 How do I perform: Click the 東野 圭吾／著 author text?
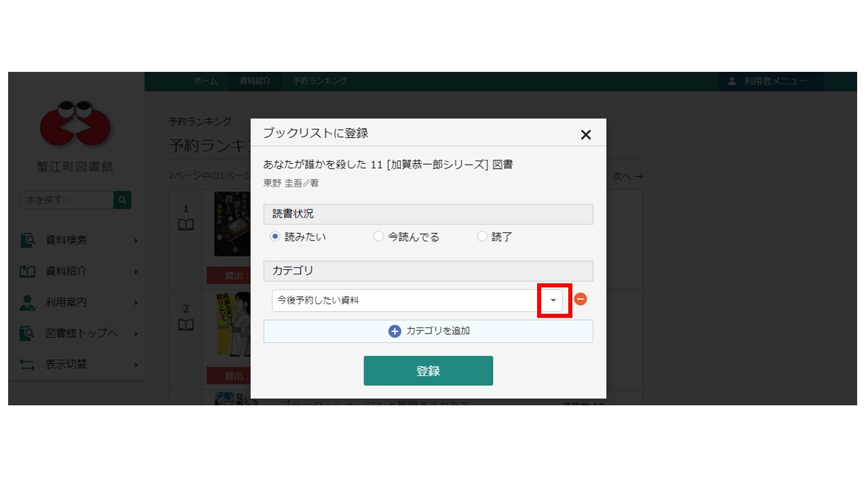(291, 183)
